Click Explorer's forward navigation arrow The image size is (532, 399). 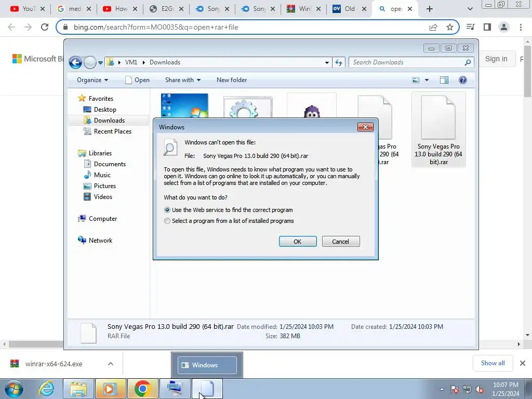(x=90, y=62)
